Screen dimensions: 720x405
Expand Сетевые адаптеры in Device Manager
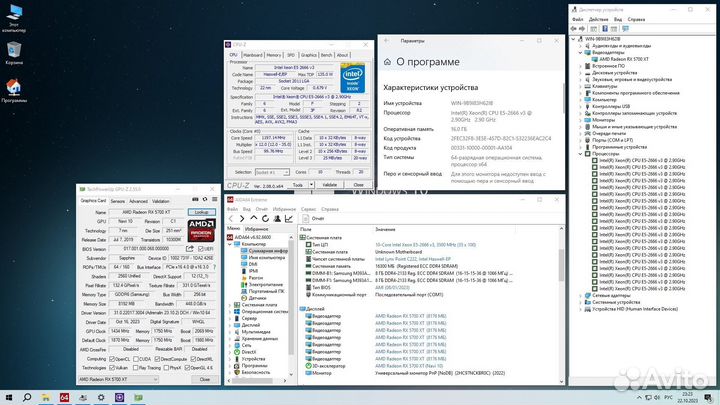pyautogui.click(x=580, y=295)
